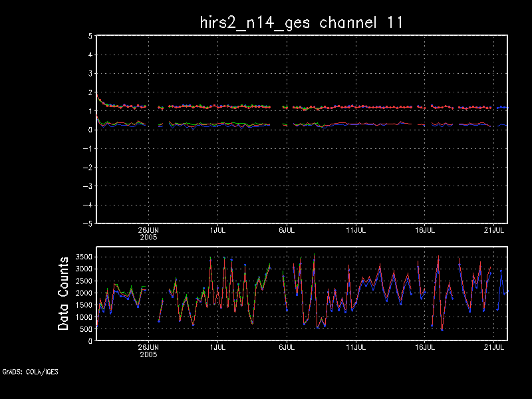Select the '1JUL' label under upper chart
Image resolution: width=532 pixels, height=399 pixels.
[217, 230]
